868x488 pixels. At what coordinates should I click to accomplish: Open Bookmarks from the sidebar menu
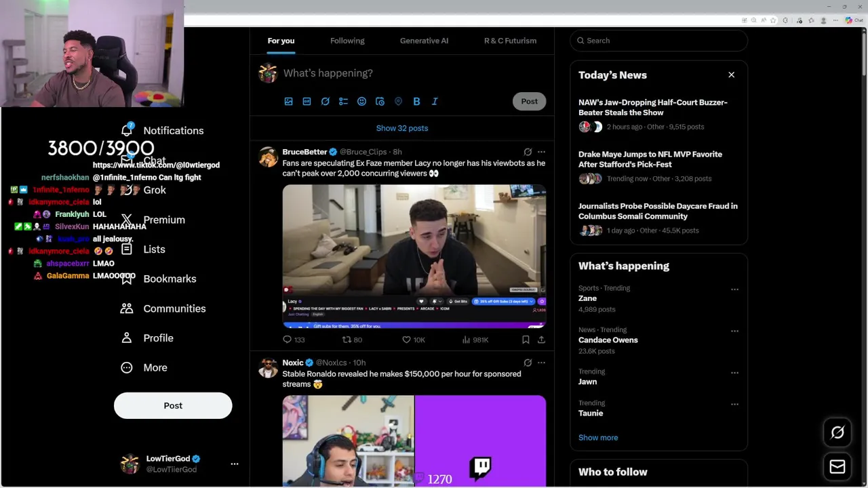click(x=158, y=279)
